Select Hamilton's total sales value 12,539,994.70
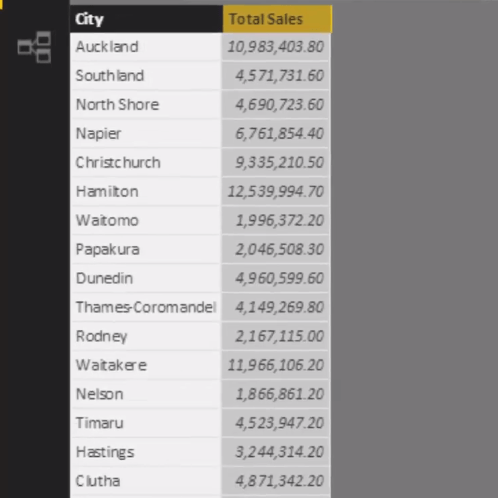The height and width of the screenshot is (498, 498). pyautogui.click(x=276, y=192)
